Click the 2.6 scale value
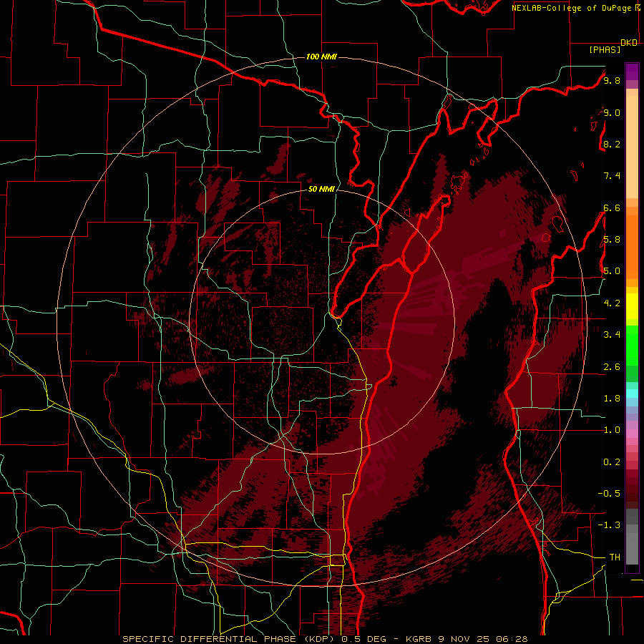 (x=612, y=367)
